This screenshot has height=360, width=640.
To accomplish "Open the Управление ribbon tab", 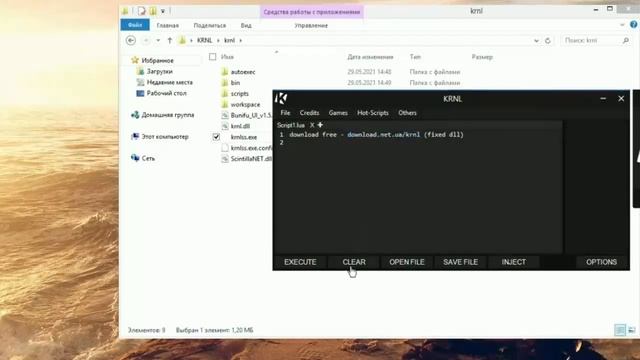I will click(311, 25).
